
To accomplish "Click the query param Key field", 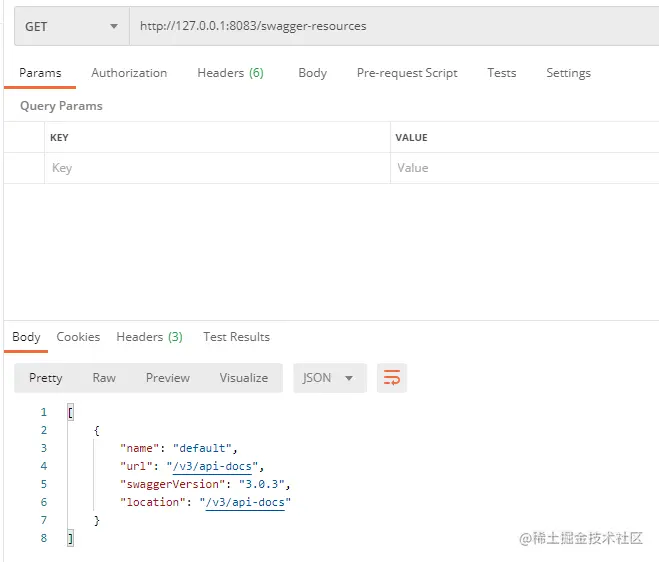I will tap(215, 168).
